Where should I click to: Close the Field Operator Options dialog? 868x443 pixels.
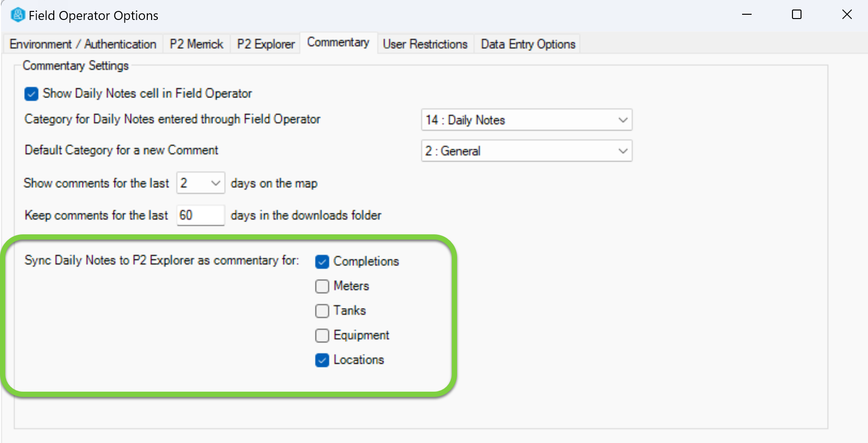pos(847,15)
